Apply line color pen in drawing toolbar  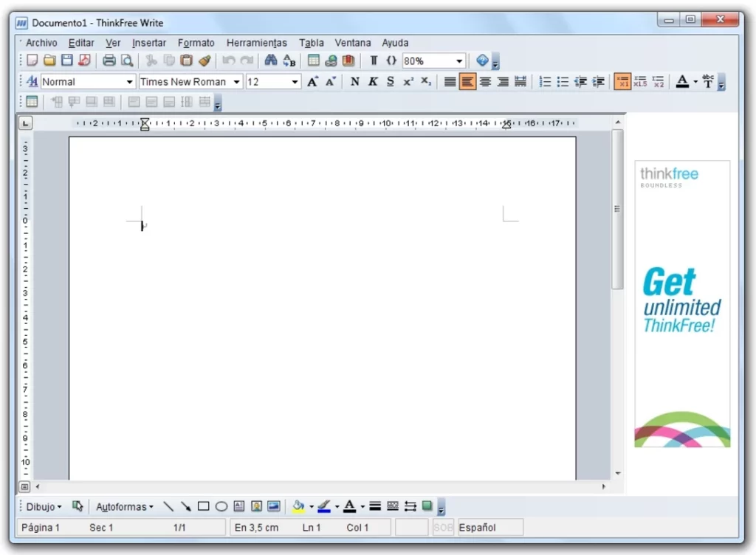324,506
